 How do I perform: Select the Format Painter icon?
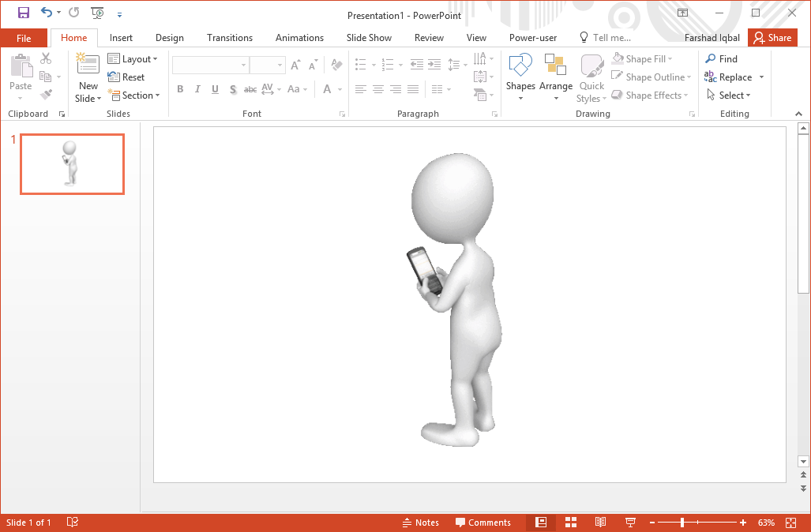pos(45,96)
